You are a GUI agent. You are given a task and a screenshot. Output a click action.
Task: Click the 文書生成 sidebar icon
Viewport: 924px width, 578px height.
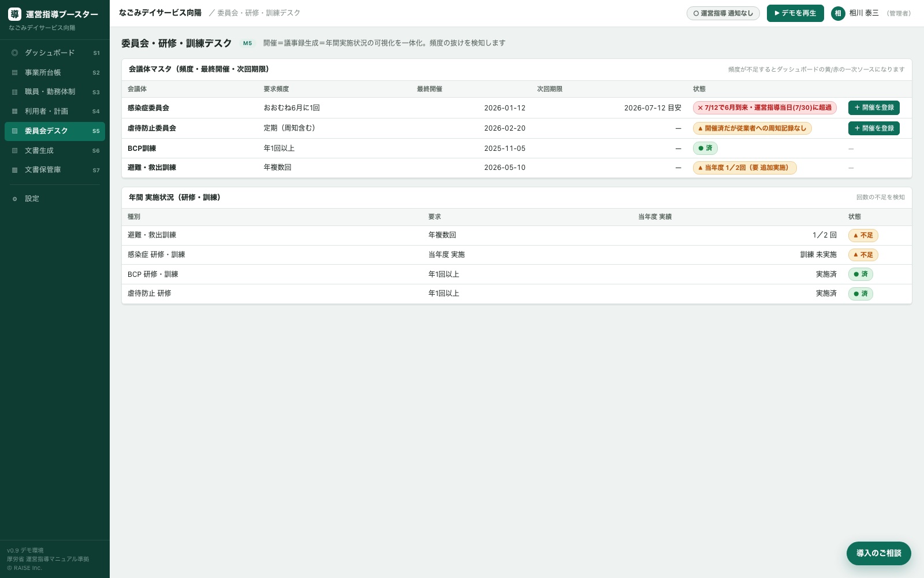(15, 150)
